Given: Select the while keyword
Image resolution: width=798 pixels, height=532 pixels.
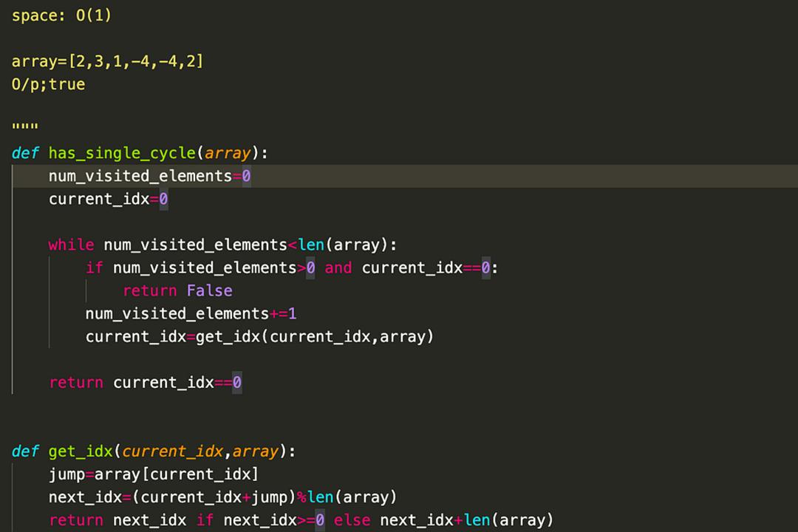Looking at the screenshot, I should point(71,245).
